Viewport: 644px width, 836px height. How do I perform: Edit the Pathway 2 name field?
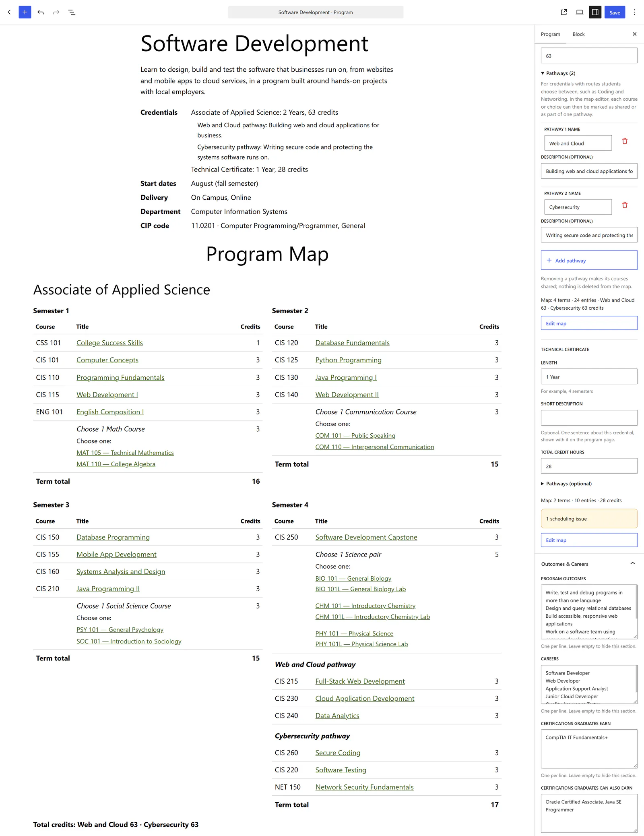coord(578,207)
